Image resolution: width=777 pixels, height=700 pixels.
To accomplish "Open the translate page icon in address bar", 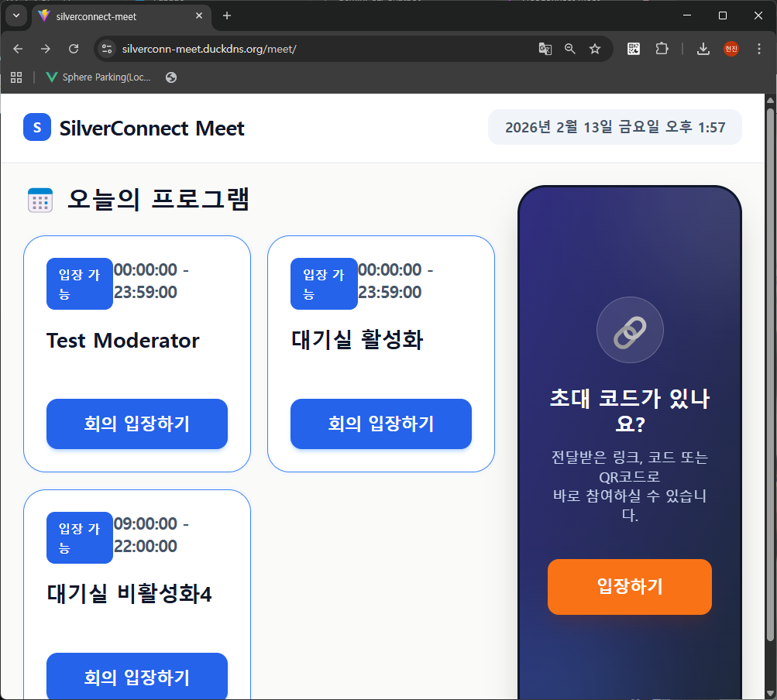I will pyautogui.click(x=545, y=49).
